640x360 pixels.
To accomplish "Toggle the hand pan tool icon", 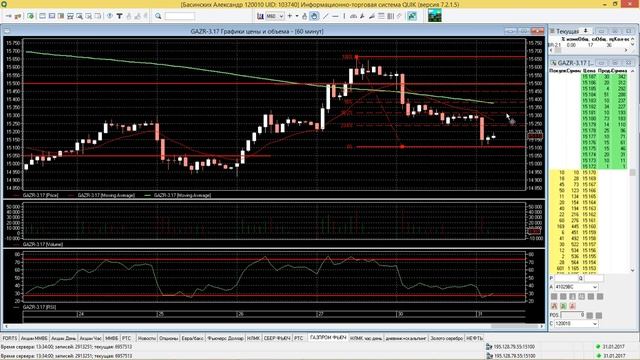I will point(314,16).
